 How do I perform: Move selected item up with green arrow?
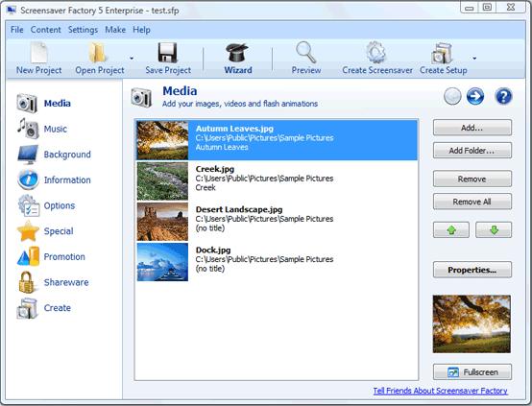click(x=451, y=230)
